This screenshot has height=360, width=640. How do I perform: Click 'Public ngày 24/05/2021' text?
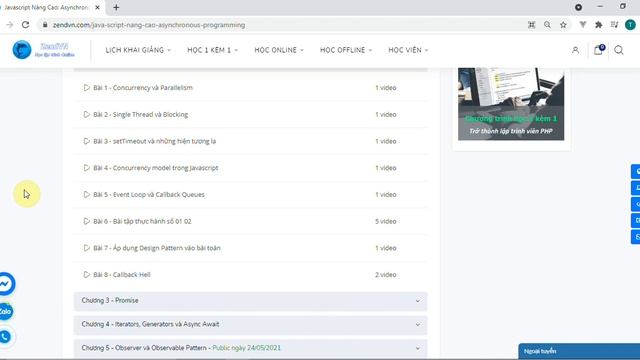247,348
